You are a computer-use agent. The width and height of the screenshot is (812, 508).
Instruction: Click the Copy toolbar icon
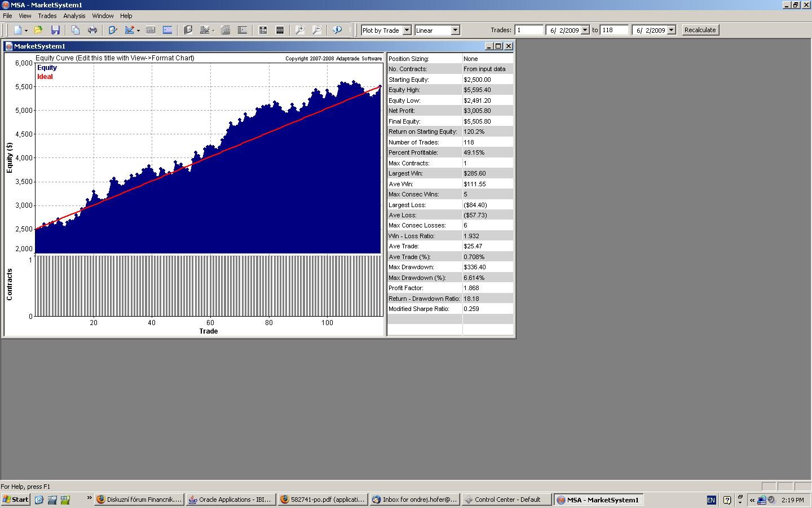point(76,30)
